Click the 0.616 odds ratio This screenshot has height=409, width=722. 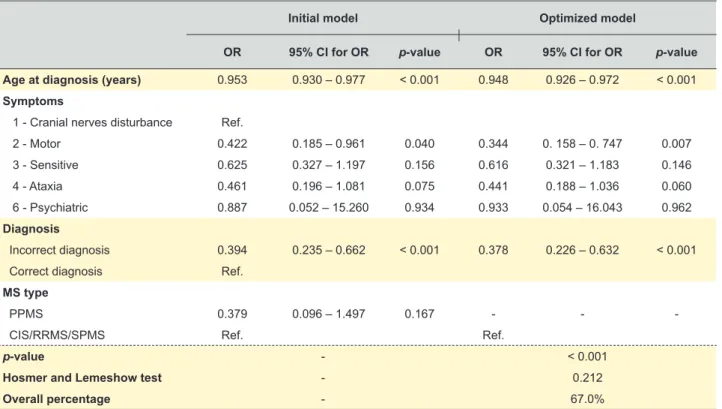(493, 165)
